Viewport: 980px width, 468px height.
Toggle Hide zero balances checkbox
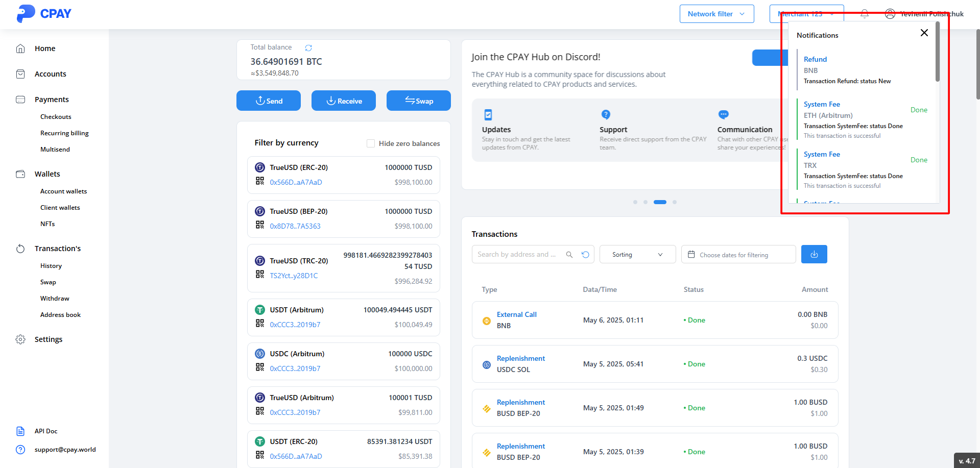[x=371, y=143]
